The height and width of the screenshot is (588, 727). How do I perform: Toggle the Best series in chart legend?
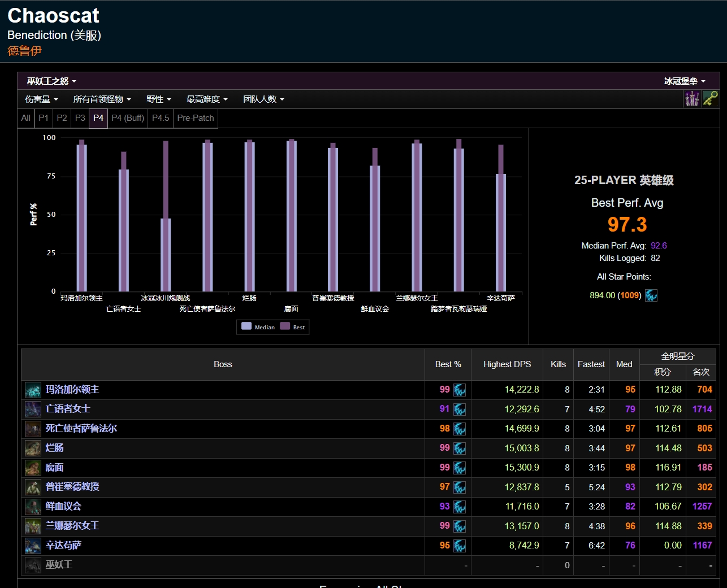click(292, 327)
